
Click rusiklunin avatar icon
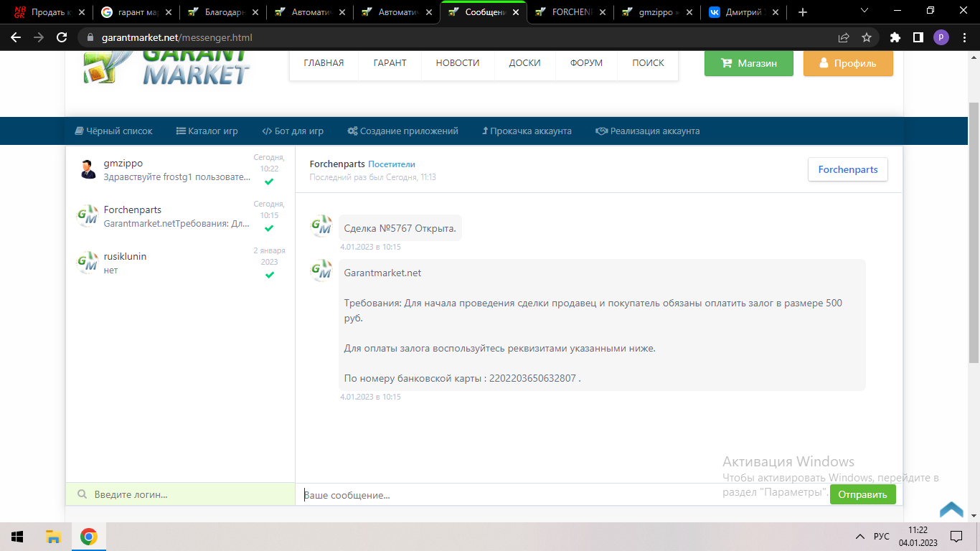pyautogui.click(x=88, y=263)
